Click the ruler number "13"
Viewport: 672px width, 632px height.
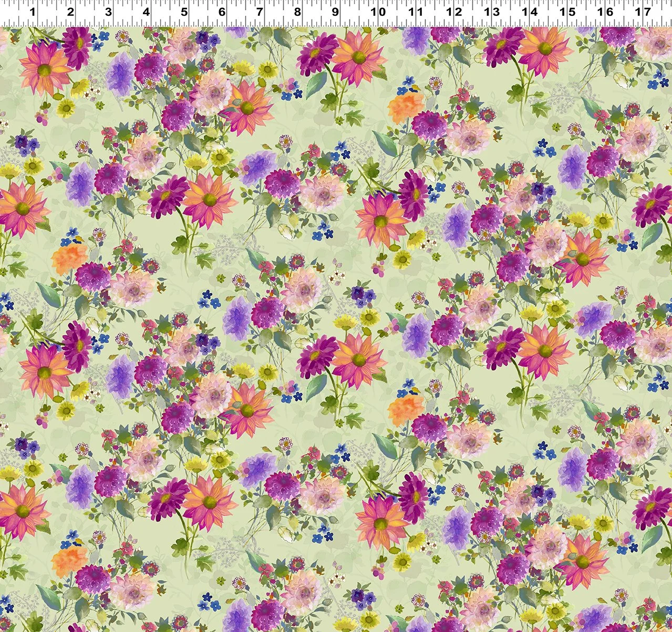click(x=492, y=12)
